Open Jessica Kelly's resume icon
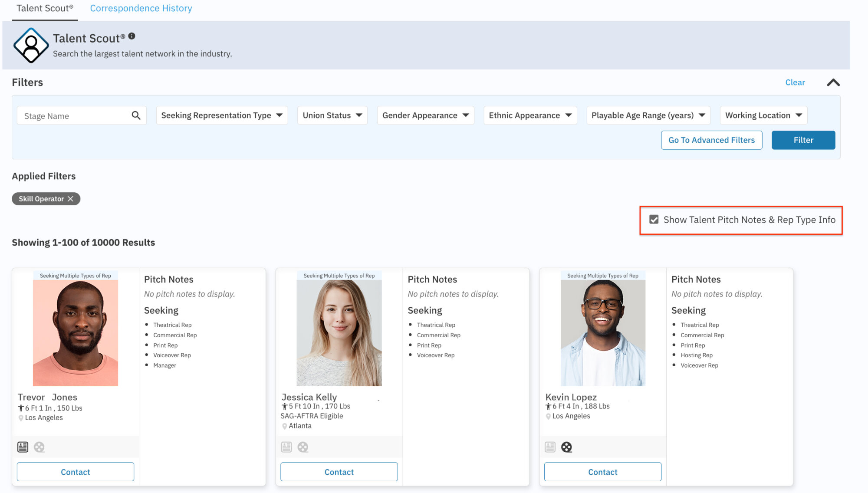 [x=286, y=447]
